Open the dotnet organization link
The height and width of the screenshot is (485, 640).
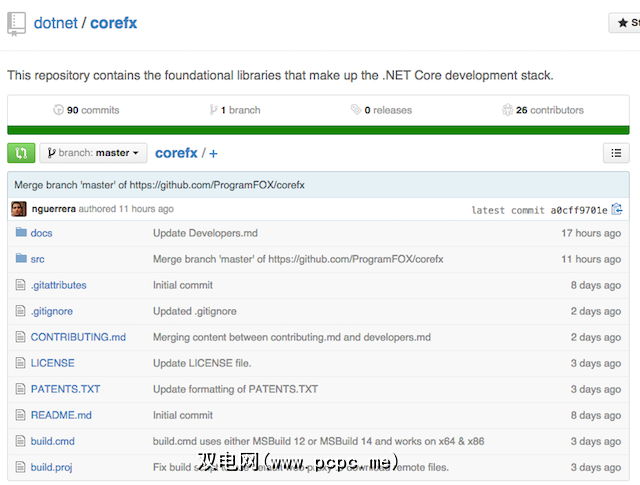point(56,23)
